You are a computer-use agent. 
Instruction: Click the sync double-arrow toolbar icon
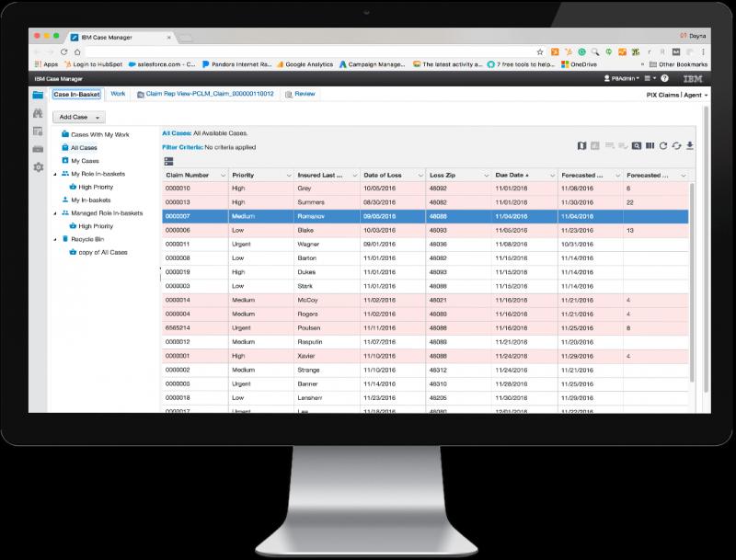pos(676,146)
